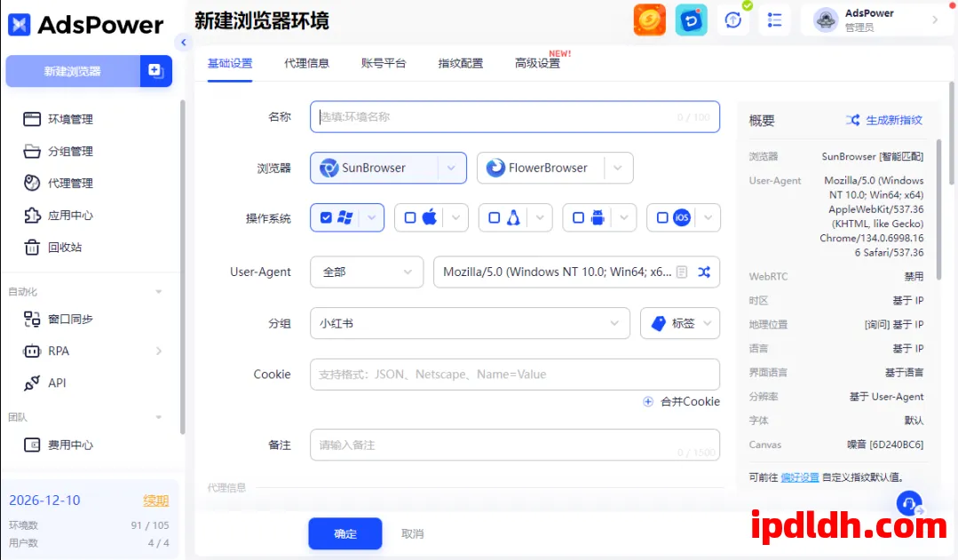Open the FlowerBrowser version dropdown

pos(618,168)
